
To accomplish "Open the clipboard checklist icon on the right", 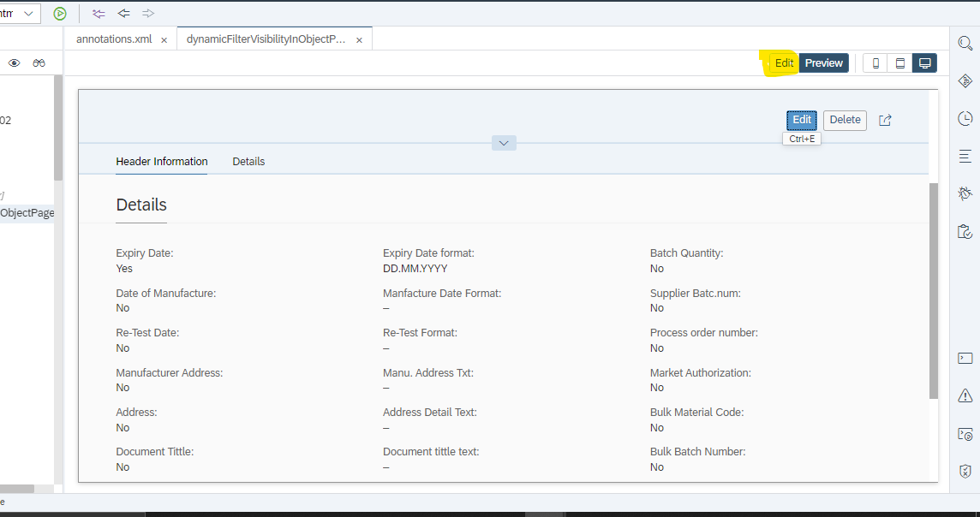I will [x=965, y=231].
